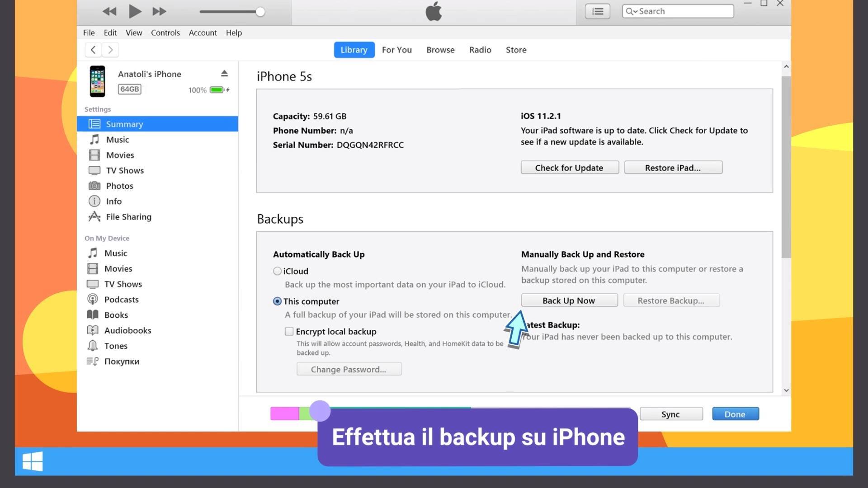Click the Capacity value 59.61 GB

[330, 116]
